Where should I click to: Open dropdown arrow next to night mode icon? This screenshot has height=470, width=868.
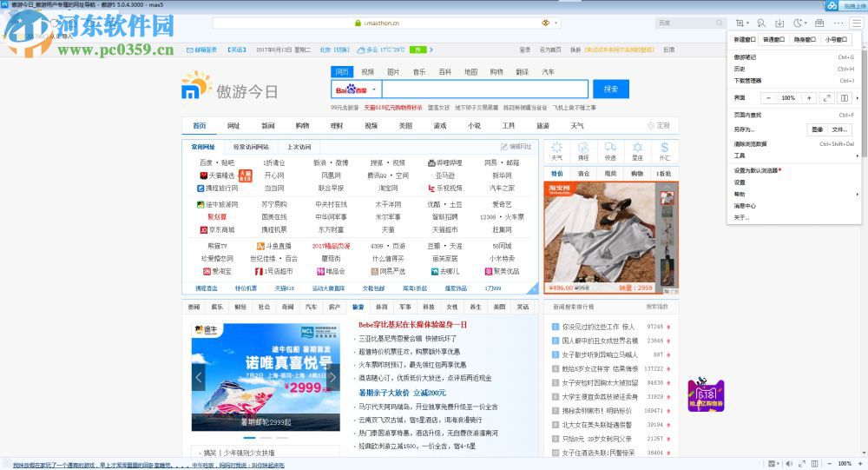[806, 23]
